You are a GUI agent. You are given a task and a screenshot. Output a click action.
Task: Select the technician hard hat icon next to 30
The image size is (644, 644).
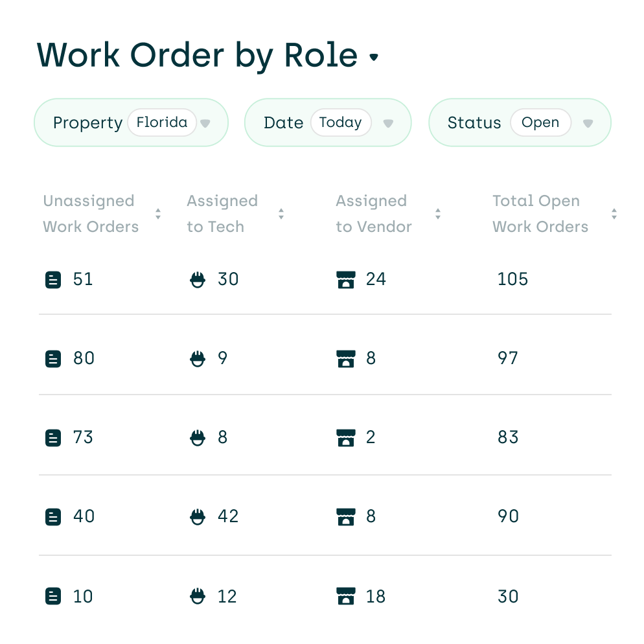pos(198,279)
